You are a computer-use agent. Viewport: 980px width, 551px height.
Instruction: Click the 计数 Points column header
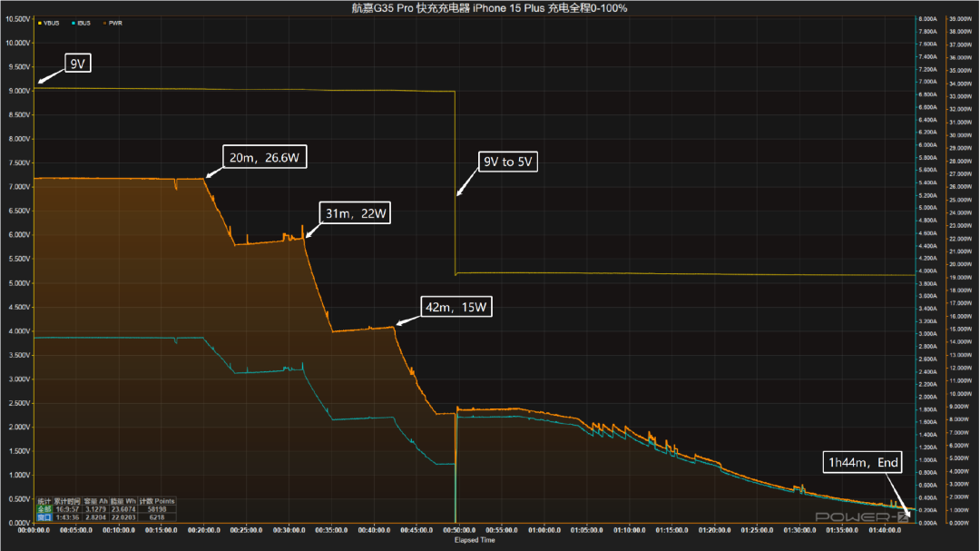pos(157,501)
